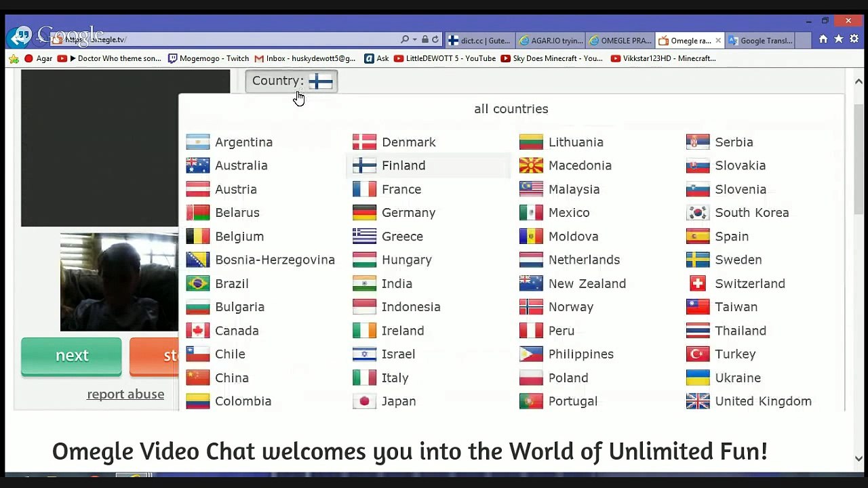The width and height of the screenshot is (868, 488).
Task: Click the report abuse link
Action: pyautogui.click(x=125, y=394)
